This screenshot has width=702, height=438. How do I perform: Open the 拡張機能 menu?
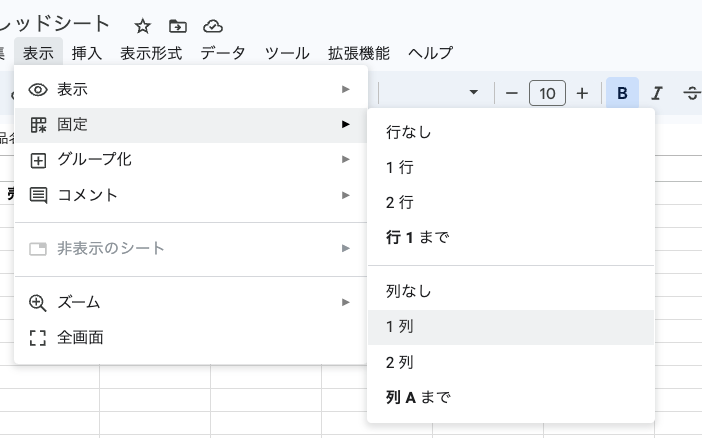coord(358,53)
